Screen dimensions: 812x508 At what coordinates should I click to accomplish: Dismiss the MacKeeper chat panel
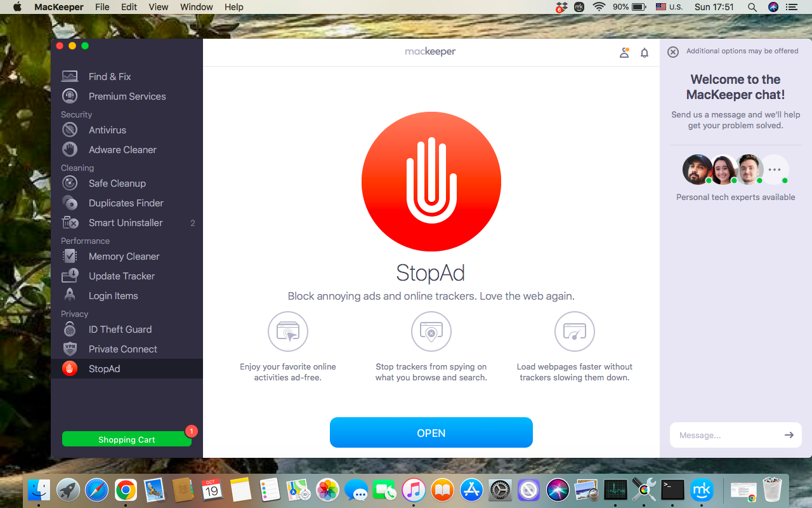tap(672, 51)
